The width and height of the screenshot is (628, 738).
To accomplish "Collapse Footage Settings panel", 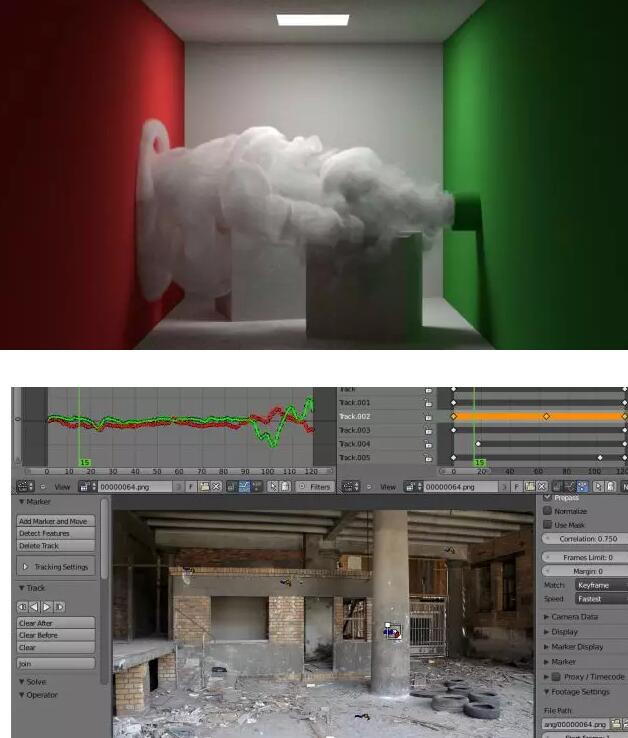I will [547, 692].
